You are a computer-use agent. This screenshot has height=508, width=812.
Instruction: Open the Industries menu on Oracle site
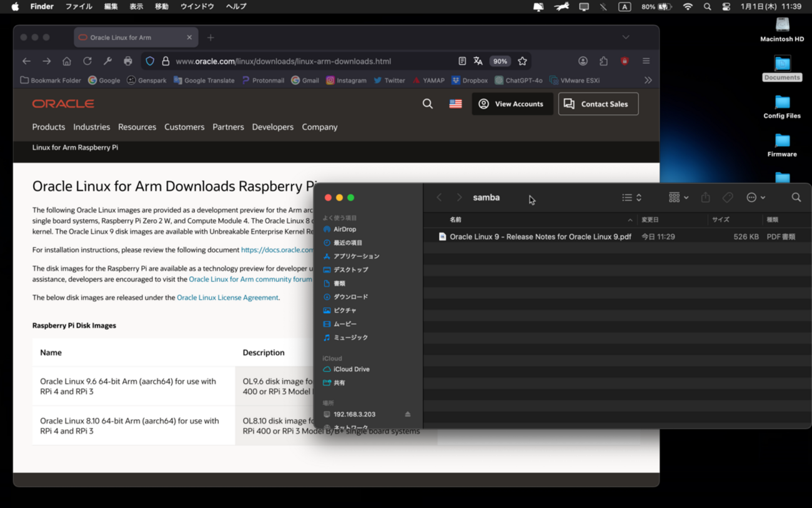[x=92, y=127]
